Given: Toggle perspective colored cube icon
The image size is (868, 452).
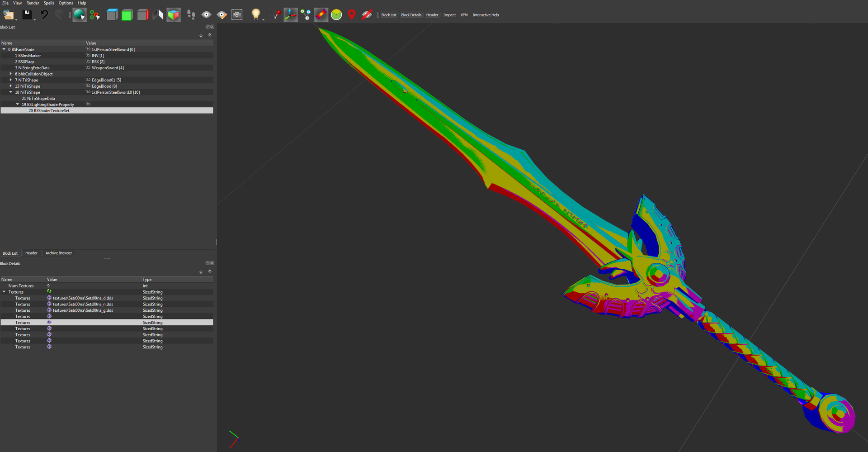Looking at the screenshot, I should point(174,15).
